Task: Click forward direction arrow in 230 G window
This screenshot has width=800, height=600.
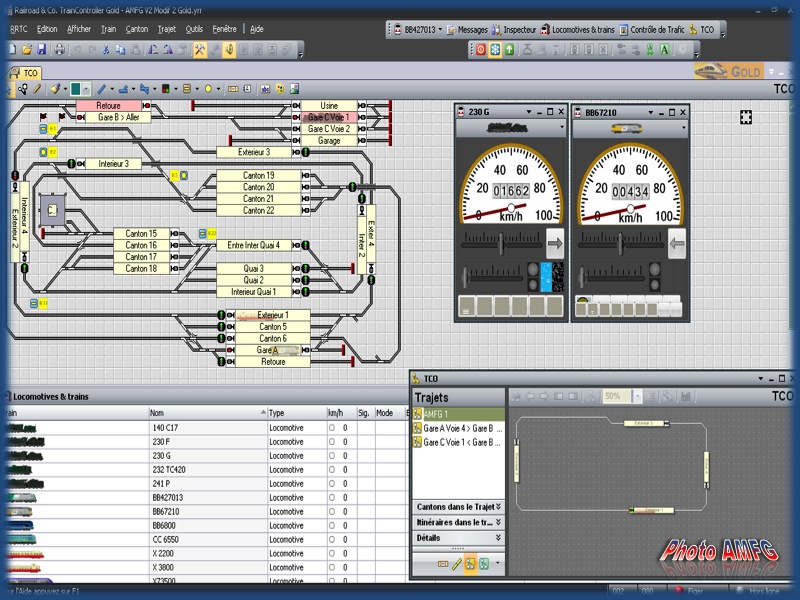Action: (x=555, y=243)
